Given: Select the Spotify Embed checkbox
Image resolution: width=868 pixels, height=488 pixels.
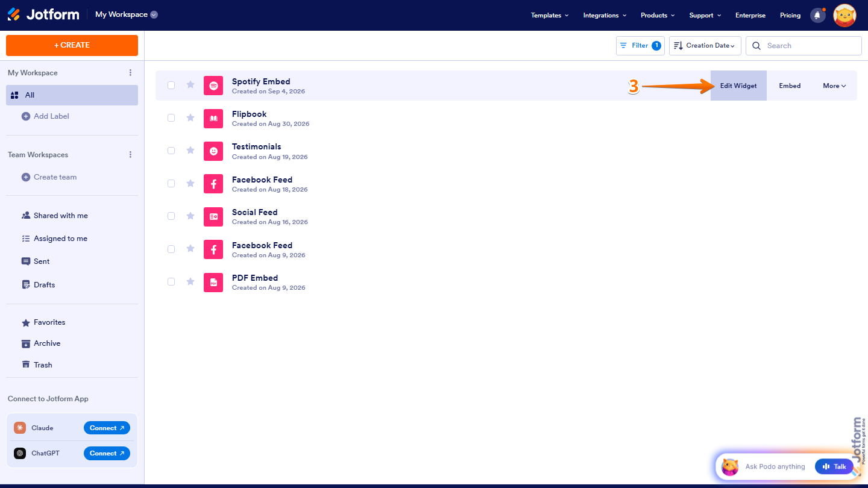Looking at the screenshot, I should coord(171,86).
